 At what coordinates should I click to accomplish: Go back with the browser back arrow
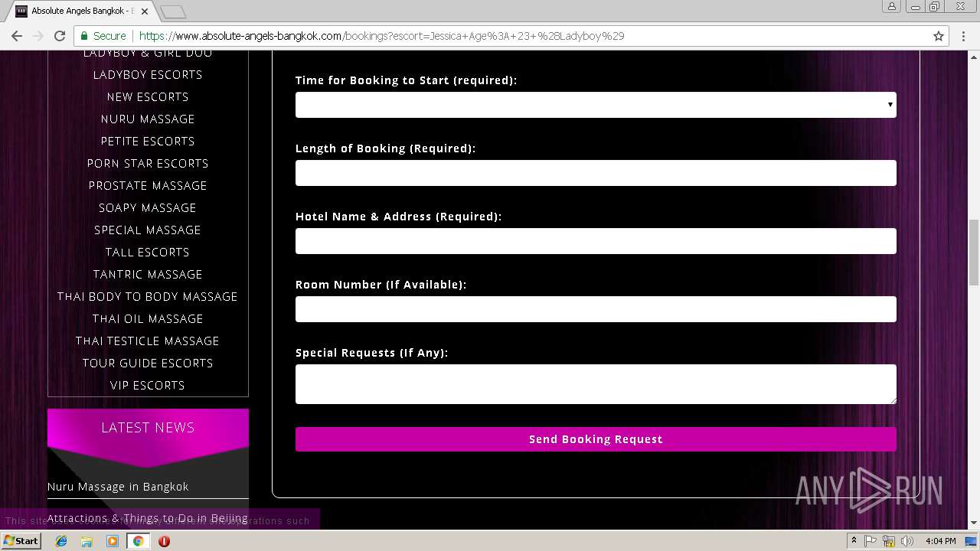tap(17, 36)
